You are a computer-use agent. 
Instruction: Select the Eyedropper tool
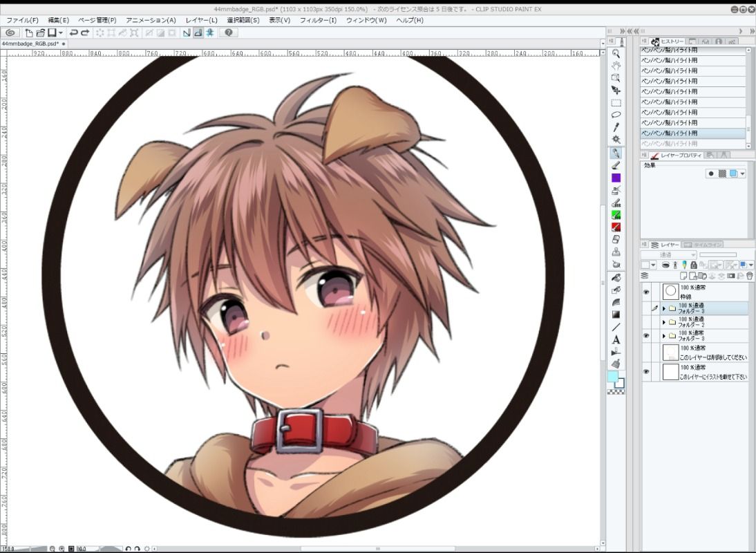616,127
